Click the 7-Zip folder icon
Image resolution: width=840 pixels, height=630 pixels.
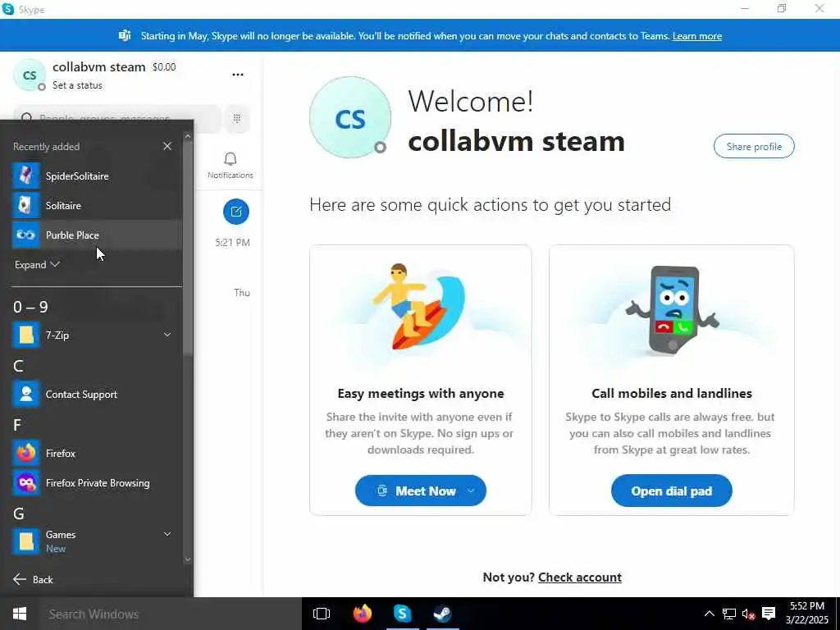coord(25,336)
